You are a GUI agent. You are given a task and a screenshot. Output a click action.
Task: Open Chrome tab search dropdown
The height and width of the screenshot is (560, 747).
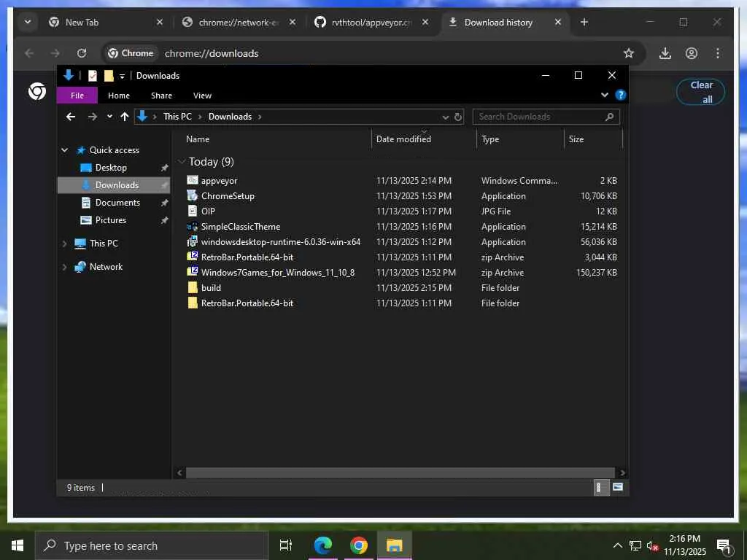(28, 22)
